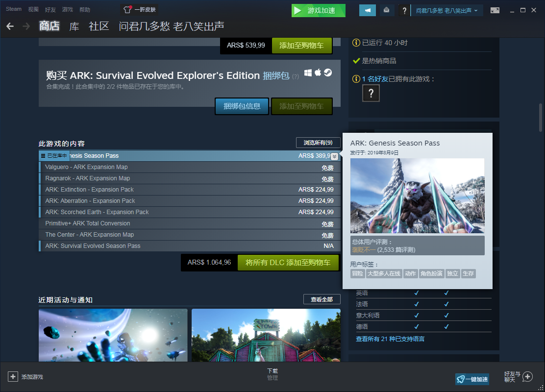
Task: Click the friend avatar question mark tile
Action: pyautogui.click(x=371, y=93)
